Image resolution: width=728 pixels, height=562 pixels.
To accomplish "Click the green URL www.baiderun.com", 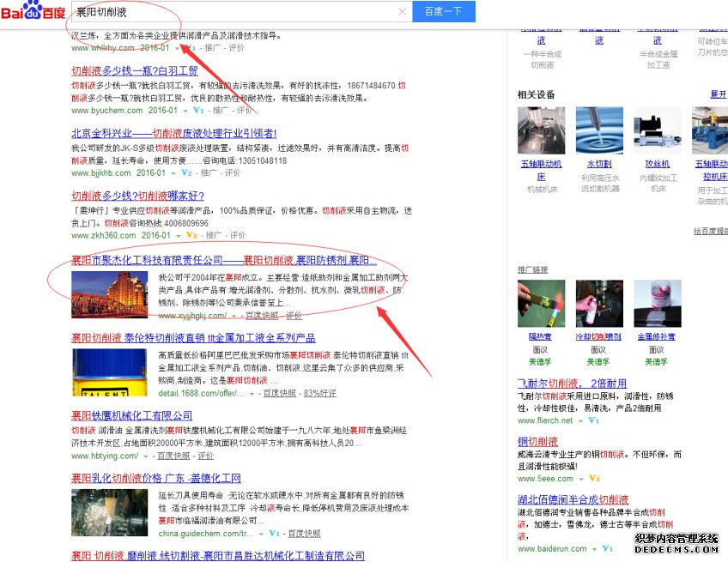I will (552, 548).
